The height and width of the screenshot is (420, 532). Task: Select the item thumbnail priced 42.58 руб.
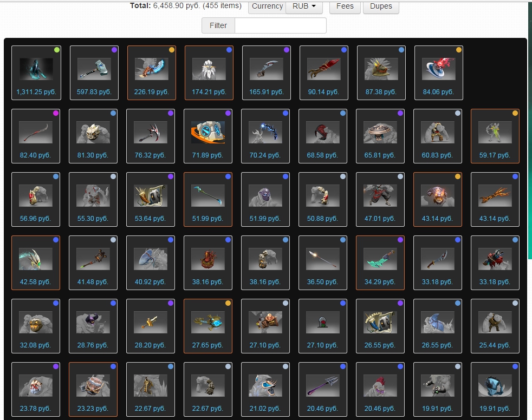point(36,259)
